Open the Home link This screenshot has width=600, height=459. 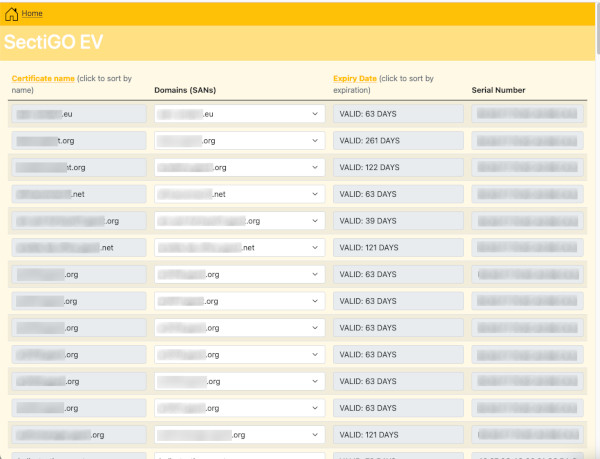pyautogui.click(x=32, y=13)
